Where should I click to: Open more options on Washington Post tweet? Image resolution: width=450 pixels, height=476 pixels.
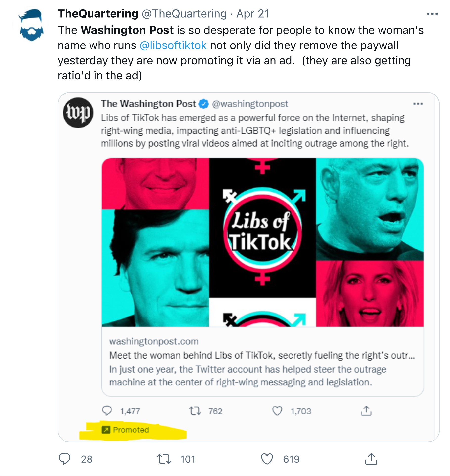point(418,104)
